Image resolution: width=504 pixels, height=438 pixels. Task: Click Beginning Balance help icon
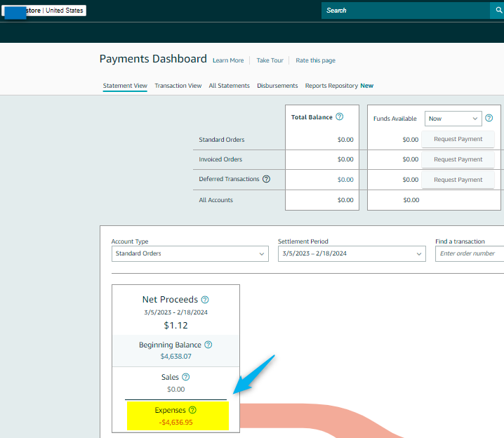208,345
